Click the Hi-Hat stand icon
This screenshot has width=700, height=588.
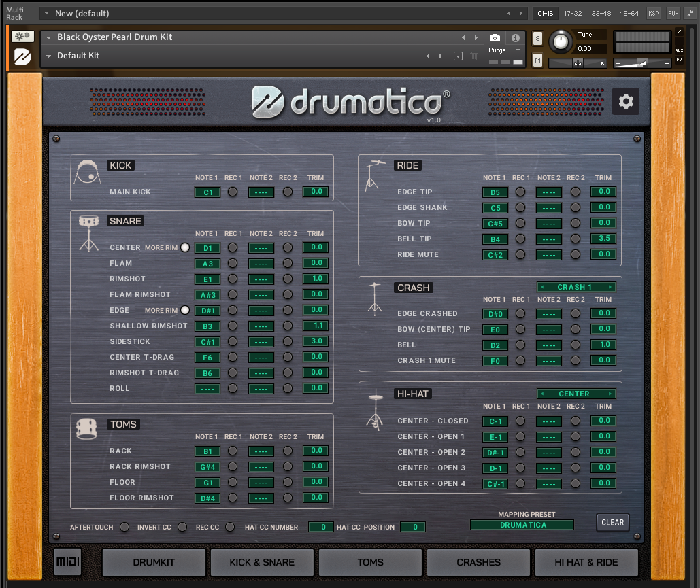pos(375,410)
